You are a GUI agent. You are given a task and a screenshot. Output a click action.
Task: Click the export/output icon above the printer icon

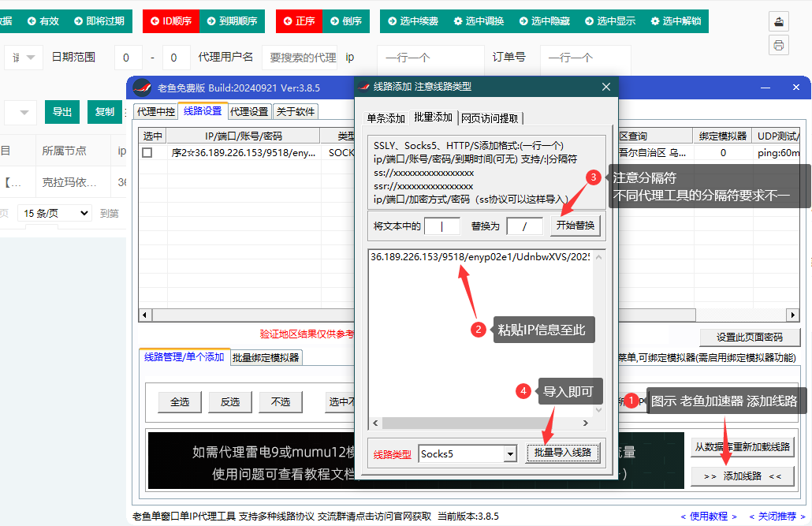point(779,21)
